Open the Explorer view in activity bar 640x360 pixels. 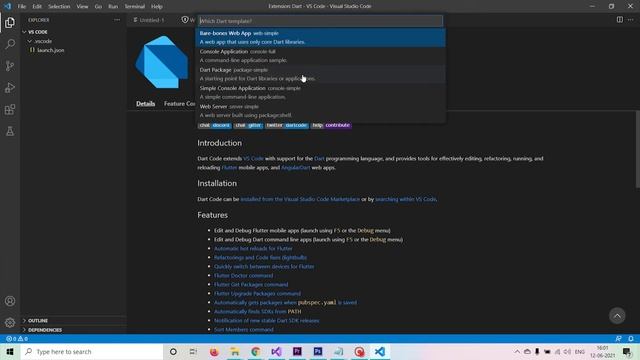tap(10, 22)
